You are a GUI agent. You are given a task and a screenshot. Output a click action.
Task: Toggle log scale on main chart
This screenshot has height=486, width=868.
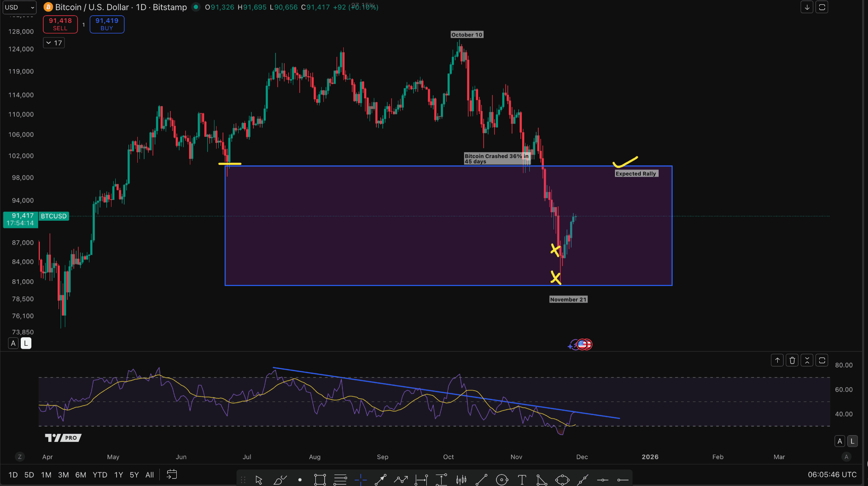[26, 343]
